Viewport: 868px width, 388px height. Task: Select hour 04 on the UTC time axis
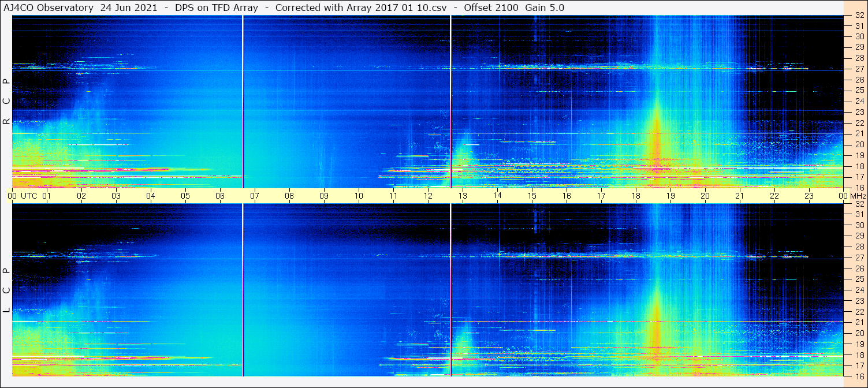151,196
